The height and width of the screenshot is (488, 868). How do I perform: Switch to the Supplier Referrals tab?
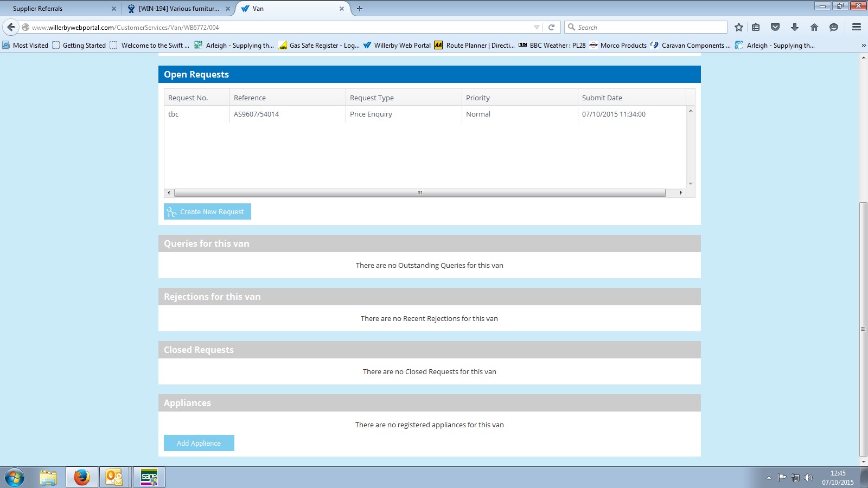[60, 9]
